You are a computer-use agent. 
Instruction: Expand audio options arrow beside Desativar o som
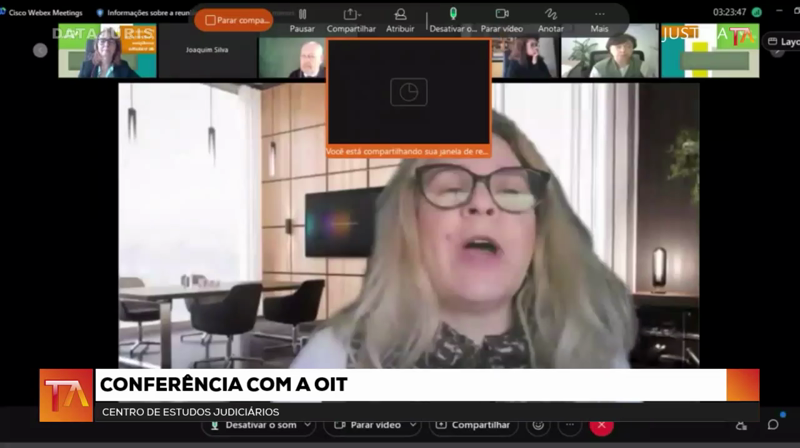click(306, 425)
